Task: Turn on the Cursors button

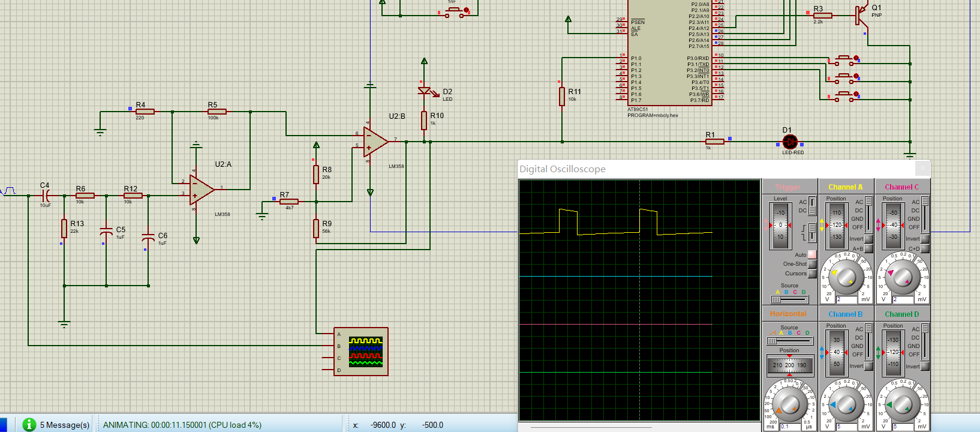Action: (812, 274)
